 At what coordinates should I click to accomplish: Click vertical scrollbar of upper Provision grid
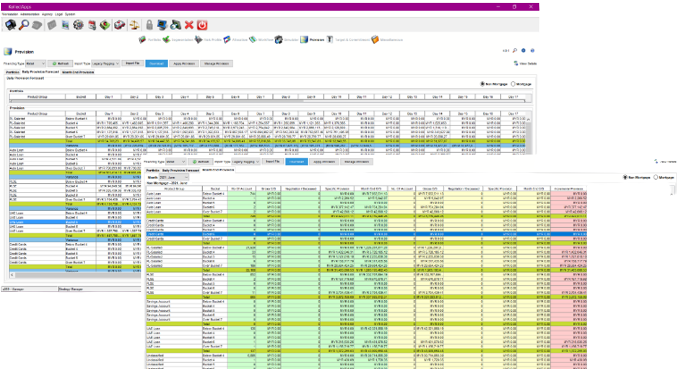point(529,134)
